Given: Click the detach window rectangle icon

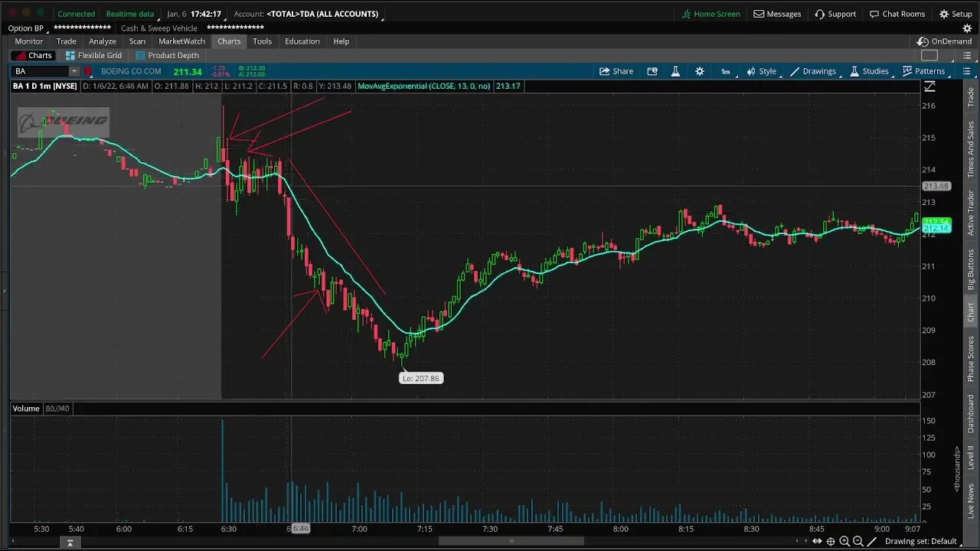Looking at the screenshot, I should point(929,55).
